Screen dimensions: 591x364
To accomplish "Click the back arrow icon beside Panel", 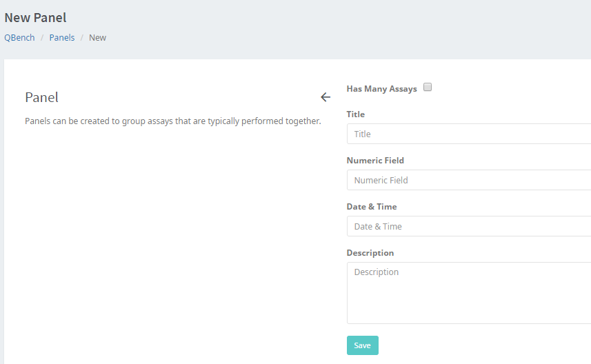I will pyautogui.click(x=325, y=97).
